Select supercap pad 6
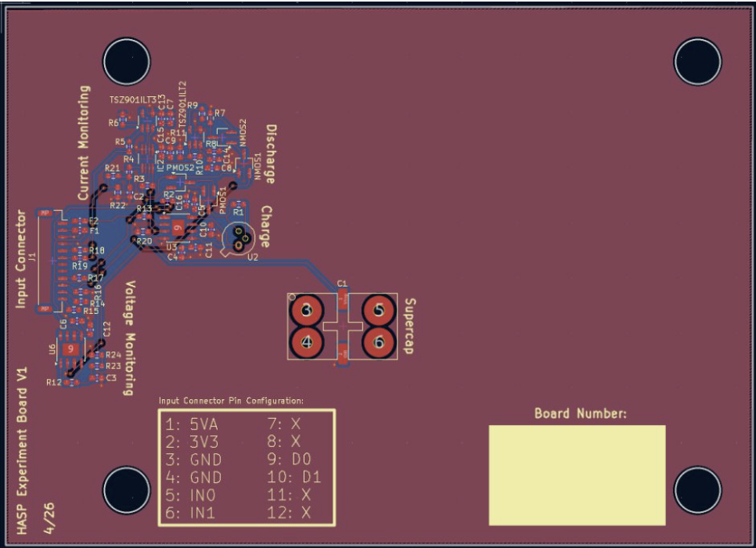This screenshot has height=548, width=756. (x=380, y=343)
